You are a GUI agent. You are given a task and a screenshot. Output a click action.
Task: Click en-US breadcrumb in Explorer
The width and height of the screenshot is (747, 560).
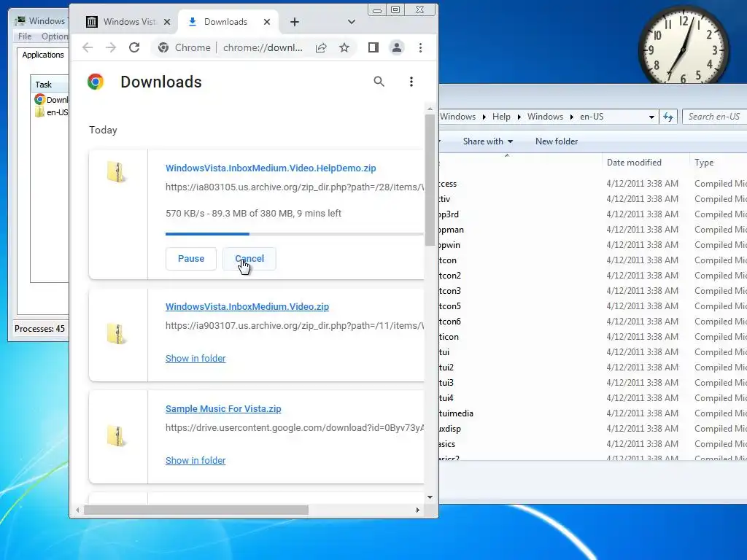click(x=592, y=117)
